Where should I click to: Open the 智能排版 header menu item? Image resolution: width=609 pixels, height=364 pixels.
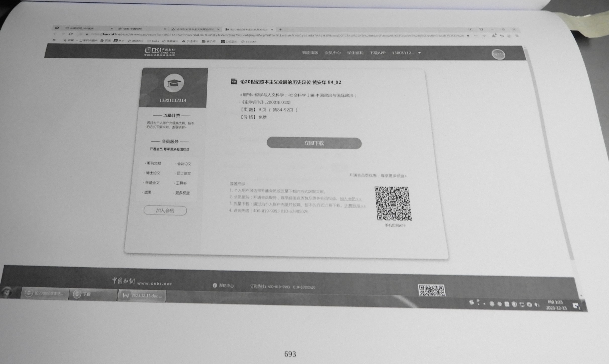pyautogui.click(x=310, y=53)
